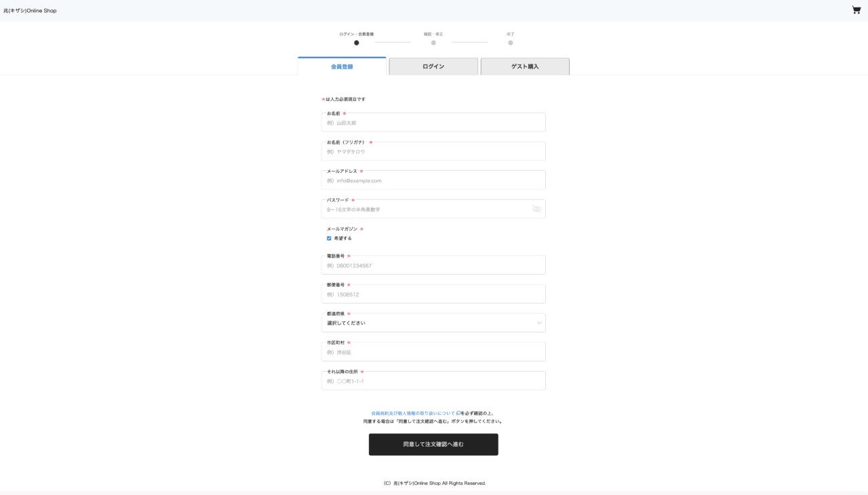Toggle password visibility eye icon
Screen dimensions: 868x495
point(536,209)
